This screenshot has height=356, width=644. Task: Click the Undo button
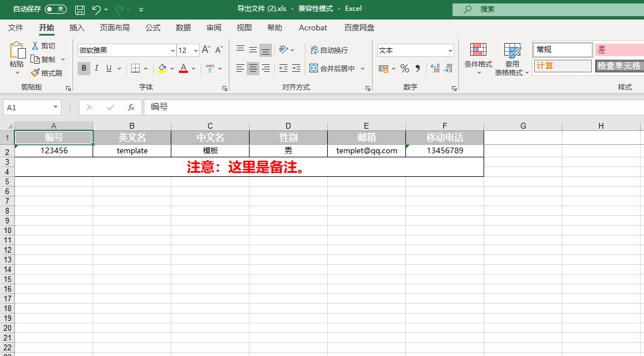(97, 9)
